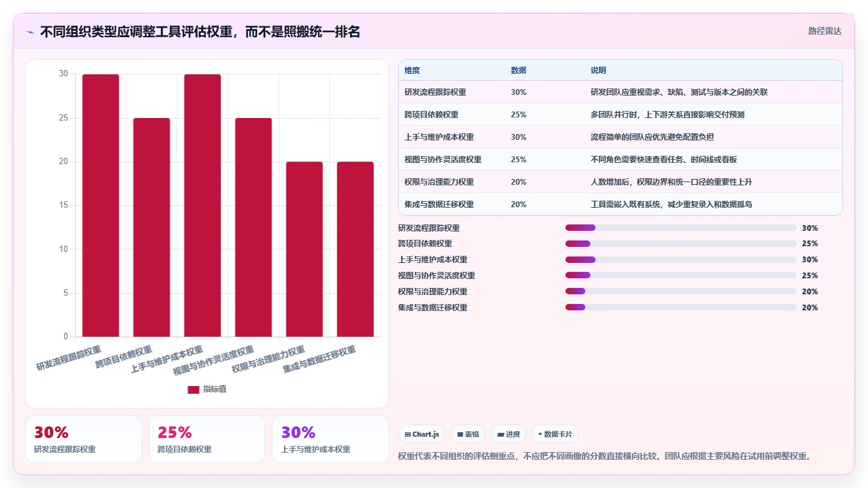The width and height of the screenshot is (868, 488).
Task: Click the 权限与治理能力权重 progress bar
Action: pyautogui.click(x=681, y=292)
